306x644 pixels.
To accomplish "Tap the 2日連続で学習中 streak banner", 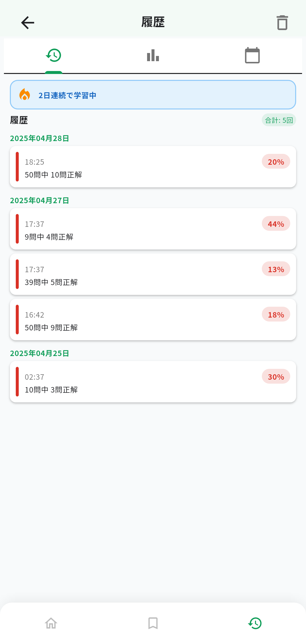I will pyautogui.click(x=153, y=95).
